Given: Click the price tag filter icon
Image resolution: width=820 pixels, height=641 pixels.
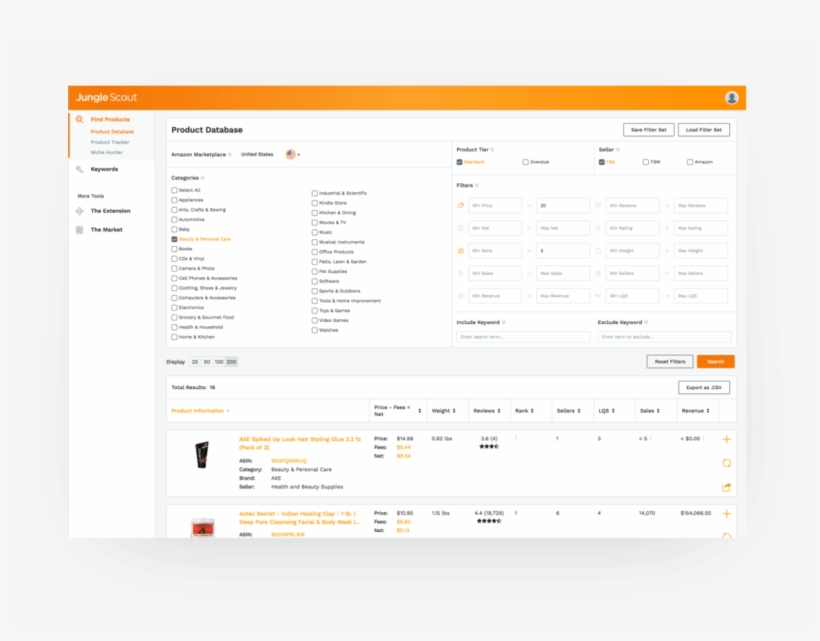Looking at the screenshot, I should pos(461,205).
